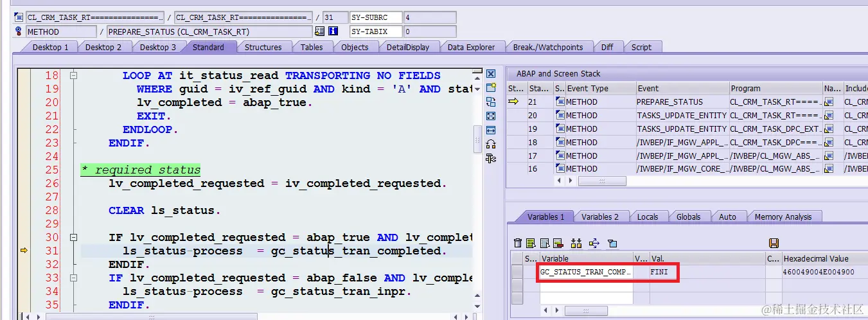Open the Data Explorer tab
The image size is (868, 320).
[x=471, y=47]
